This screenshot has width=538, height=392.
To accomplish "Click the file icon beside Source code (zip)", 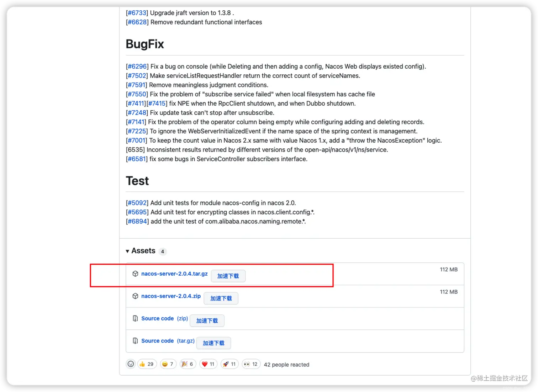I will pos(135,318).
